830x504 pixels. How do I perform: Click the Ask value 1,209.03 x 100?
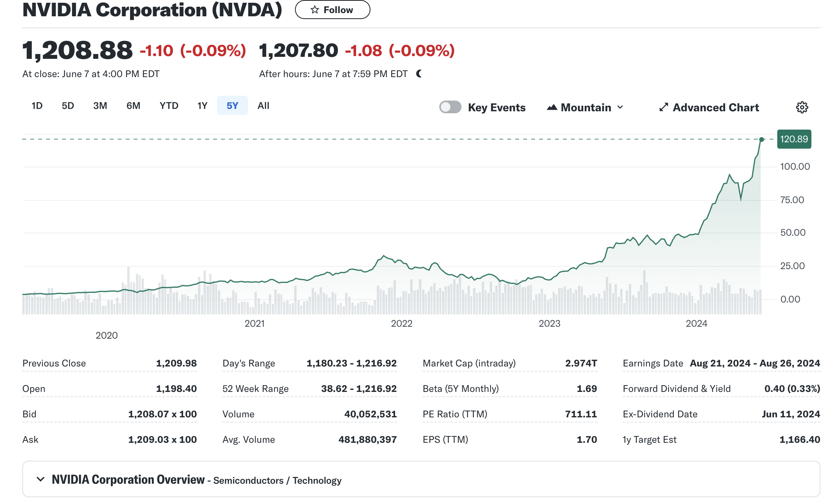162,440
